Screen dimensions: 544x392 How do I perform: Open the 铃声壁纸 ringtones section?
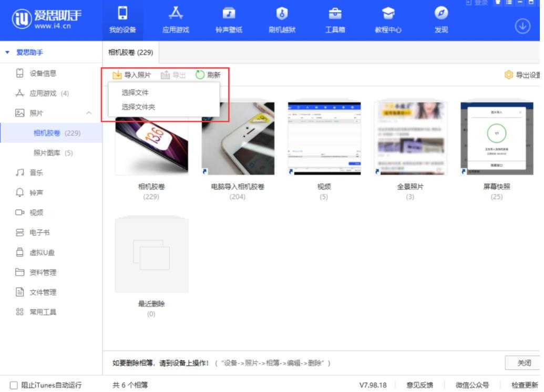(229, 14)
